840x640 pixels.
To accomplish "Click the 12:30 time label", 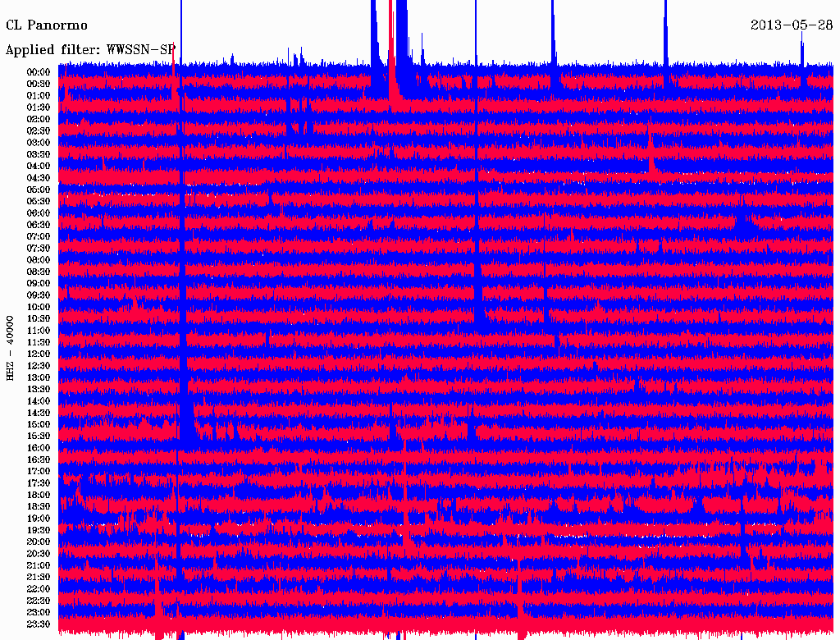I will [39, 366].
